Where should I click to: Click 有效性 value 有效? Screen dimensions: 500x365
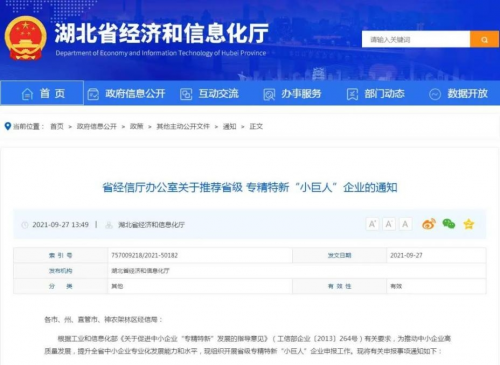396,286
